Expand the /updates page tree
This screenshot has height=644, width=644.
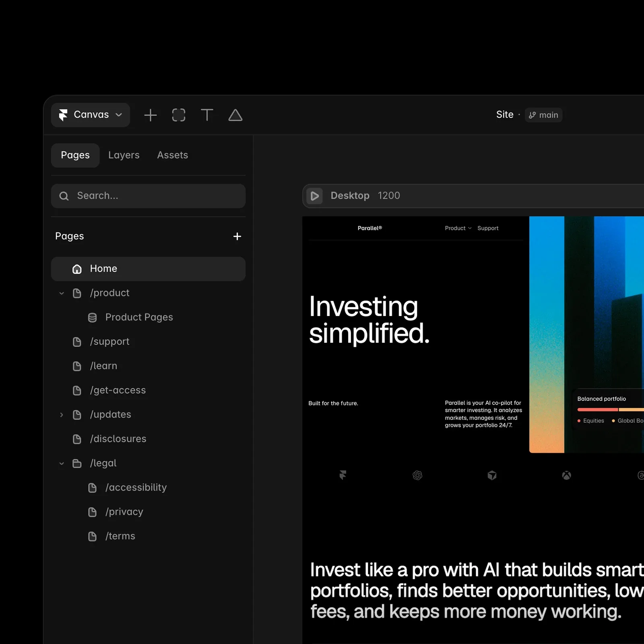click(62, 415)
